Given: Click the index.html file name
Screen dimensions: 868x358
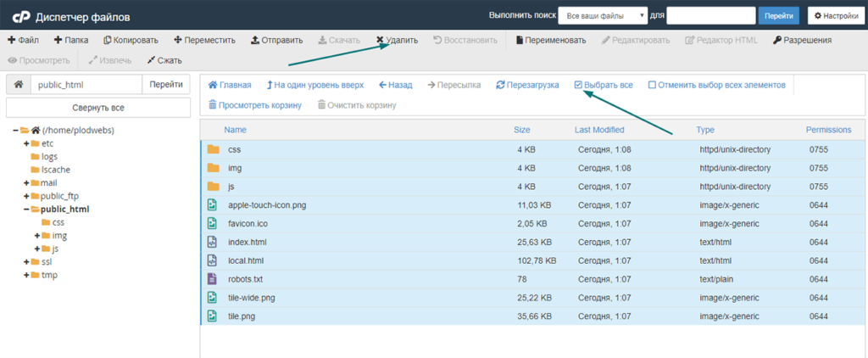Looking at the screenshot, I should tap(248, 242).
